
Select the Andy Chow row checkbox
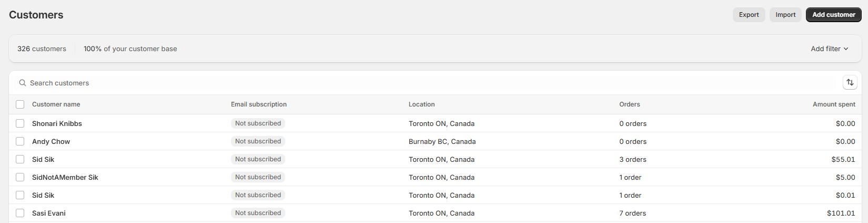click(x=20, y=141)
